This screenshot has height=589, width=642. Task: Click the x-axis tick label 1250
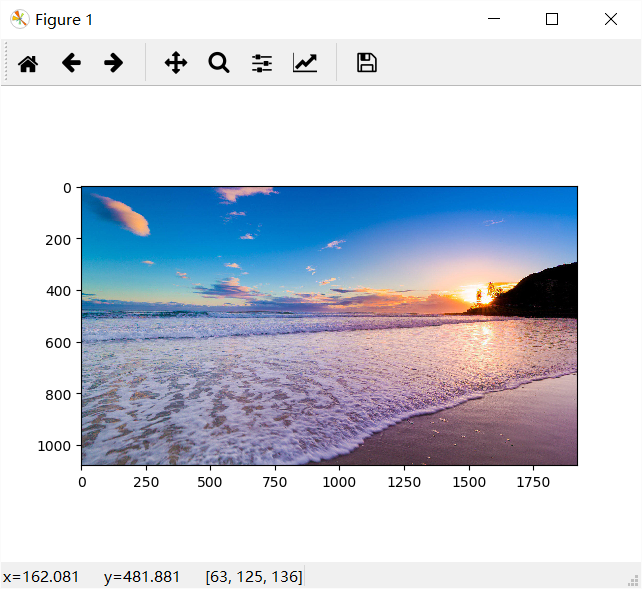click(x=404, y=482)
